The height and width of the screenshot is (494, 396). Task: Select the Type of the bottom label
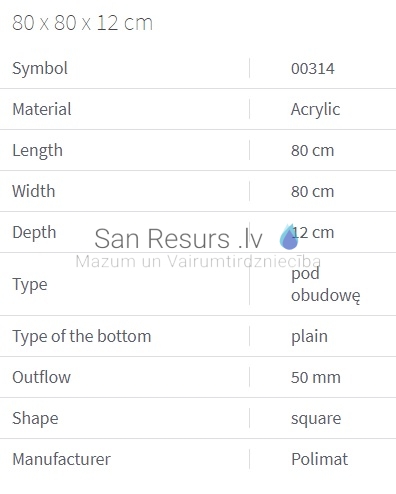[x=82, y=336]
